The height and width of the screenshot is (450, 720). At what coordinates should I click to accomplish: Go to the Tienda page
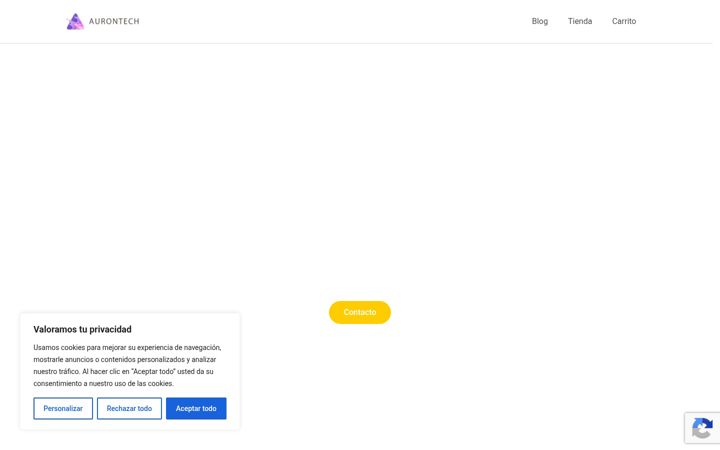(579, 21)
